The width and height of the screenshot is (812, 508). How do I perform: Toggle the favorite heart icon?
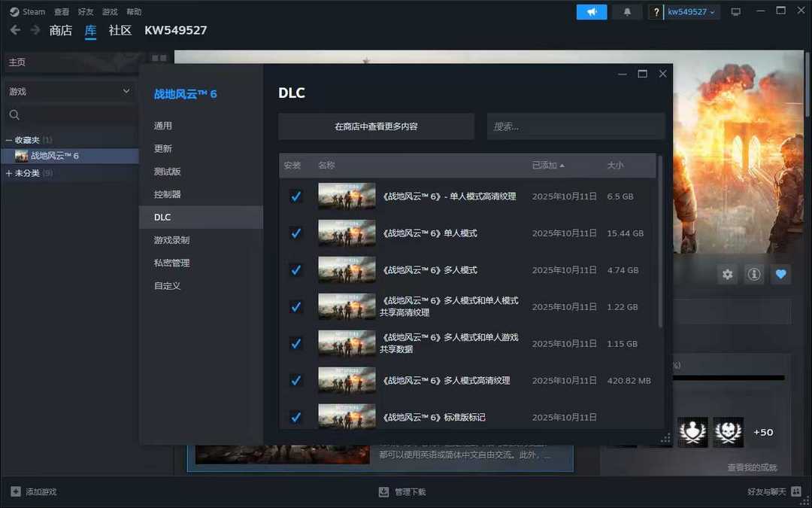coord(780,275)
